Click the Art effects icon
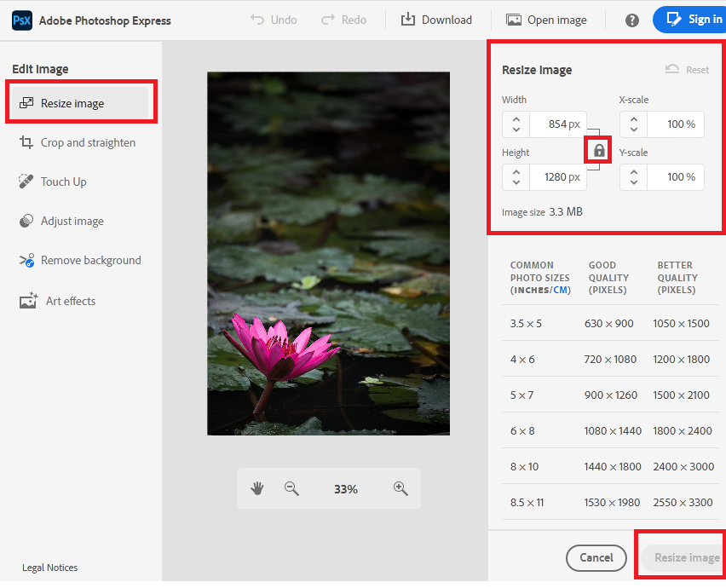This screenshot has width=726, height=588. tap(28, 301)
